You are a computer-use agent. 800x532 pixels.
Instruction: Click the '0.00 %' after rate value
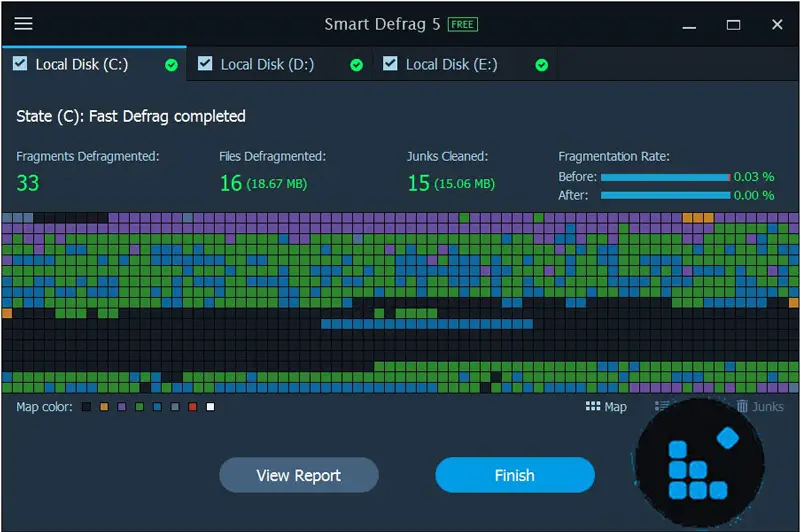click(x=754, y=195)
